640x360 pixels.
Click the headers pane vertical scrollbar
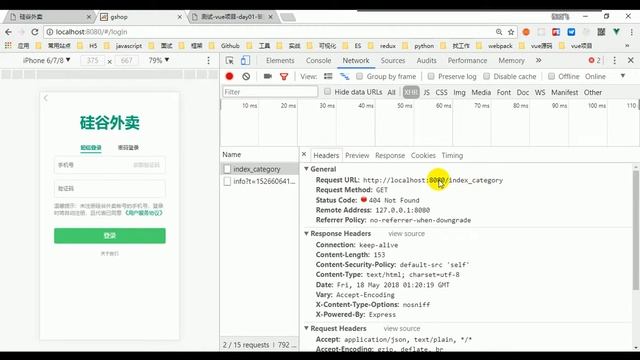pyautogui.click(x=636, y=231)
